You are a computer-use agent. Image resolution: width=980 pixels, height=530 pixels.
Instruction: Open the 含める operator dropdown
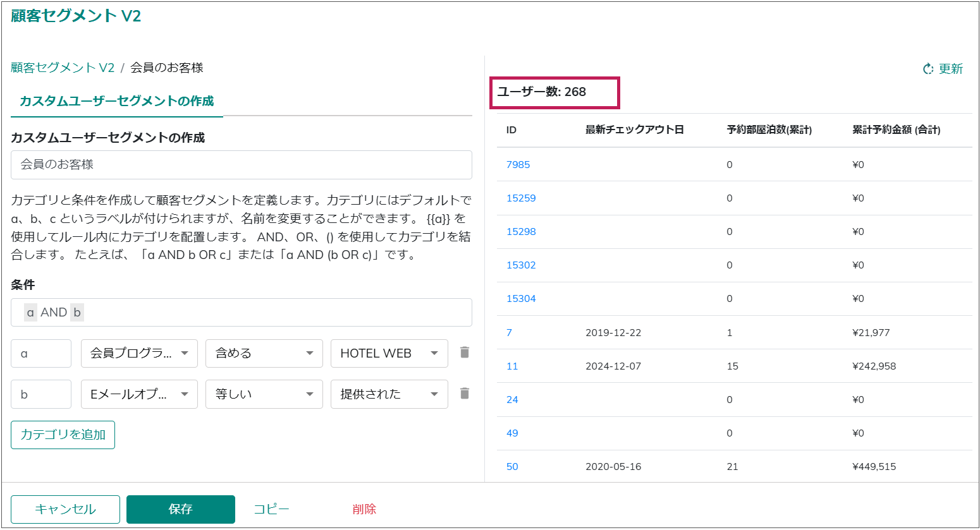[x=264, y=353]
